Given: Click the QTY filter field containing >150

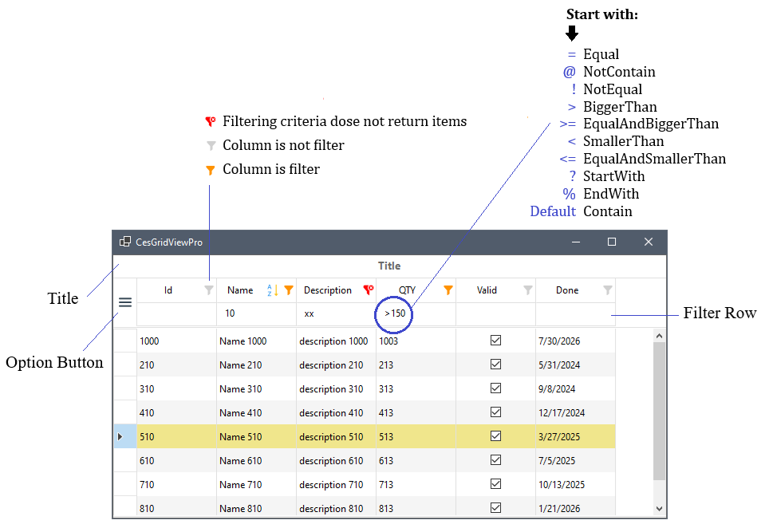Looking at the screenshot, I should coord(415,314).
